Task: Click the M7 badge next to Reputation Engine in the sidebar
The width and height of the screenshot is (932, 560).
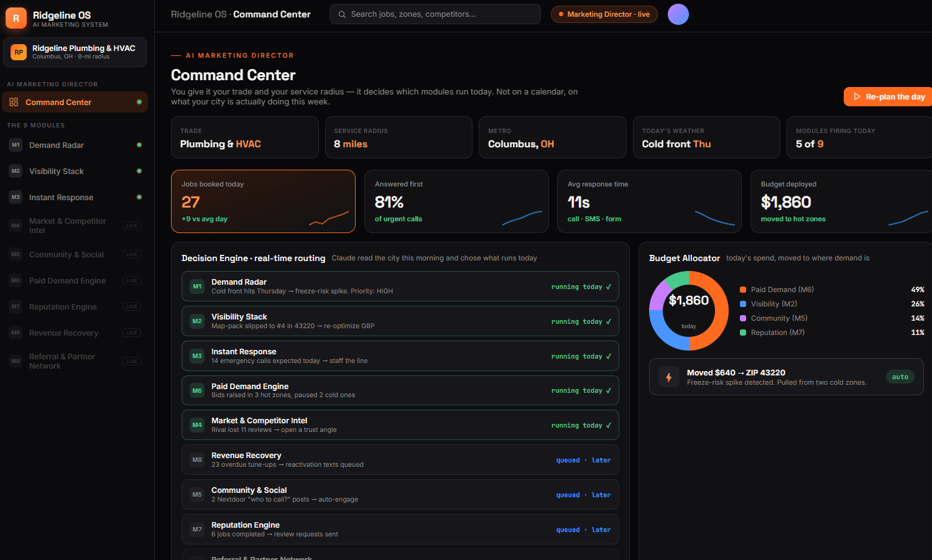Action: 16,306
